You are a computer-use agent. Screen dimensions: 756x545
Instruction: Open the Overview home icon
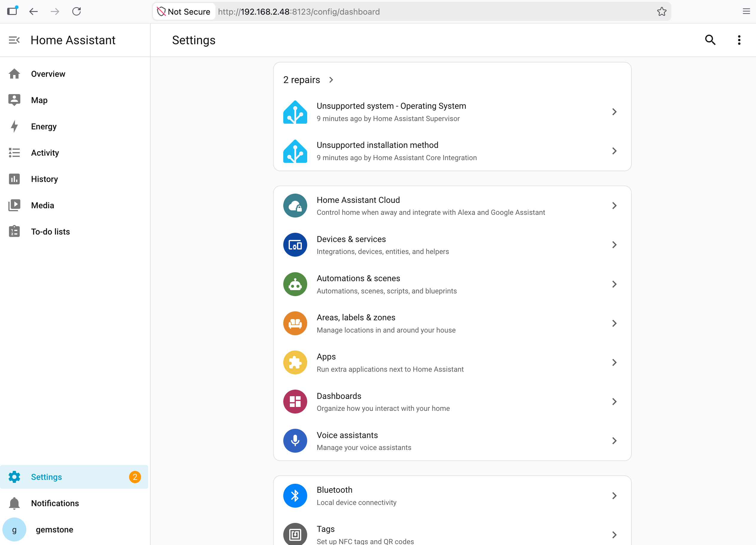click(x=14, y=74)
